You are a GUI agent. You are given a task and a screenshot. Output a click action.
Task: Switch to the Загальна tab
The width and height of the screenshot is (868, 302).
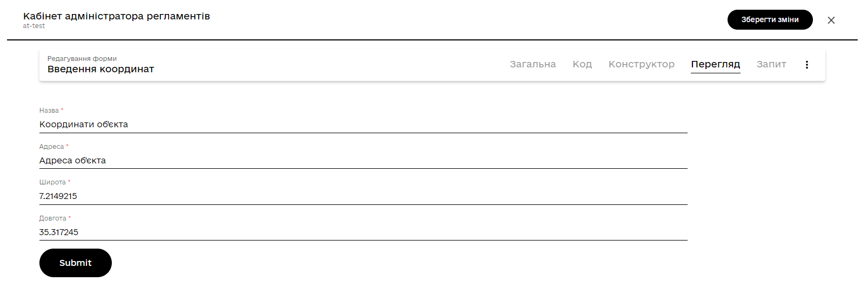click(533, 64)
